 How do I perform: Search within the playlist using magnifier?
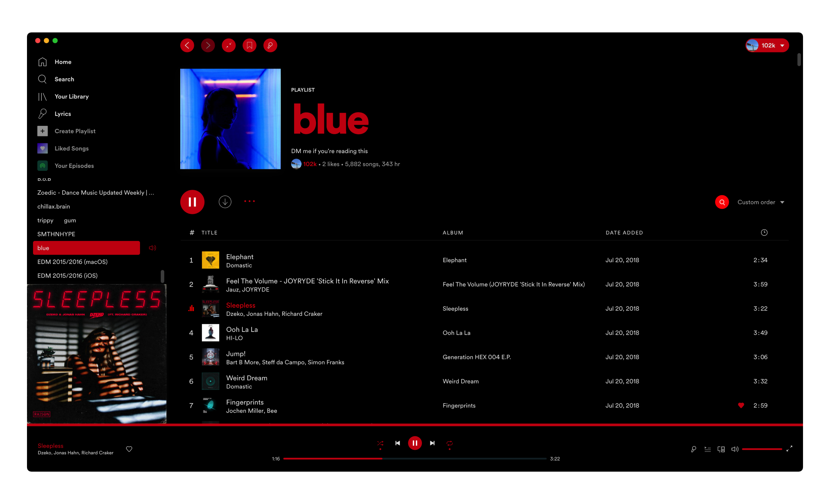722,202
